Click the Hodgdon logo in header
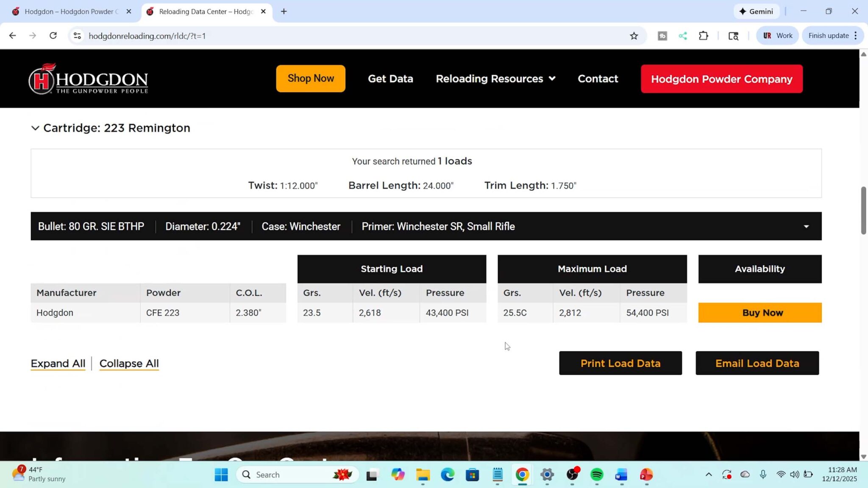The width and height of the screenshot is (868, 488). pyautogui.click(x=88, y=79)
